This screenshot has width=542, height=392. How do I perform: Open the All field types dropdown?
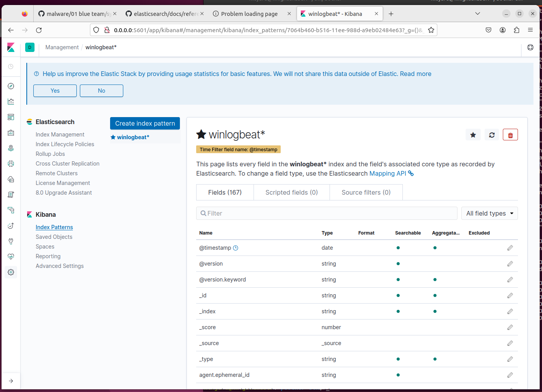490,213
